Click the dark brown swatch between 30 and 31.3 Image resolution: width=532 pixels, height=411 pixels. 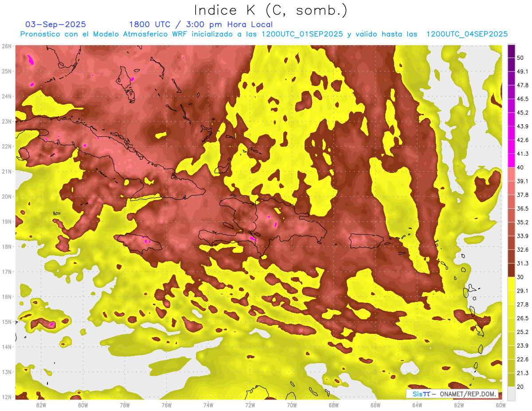pos(511,270)
